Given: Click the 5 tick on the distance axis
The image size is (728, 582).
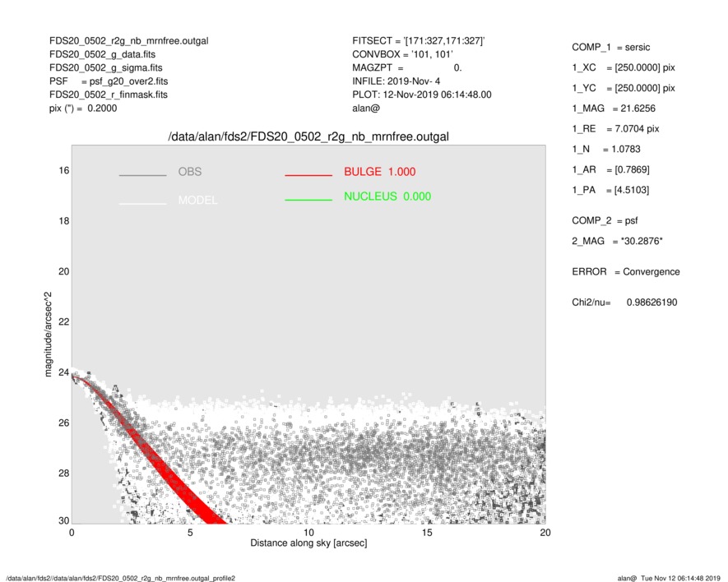Looking at the screenshot, I should click(x=190, y=533).
